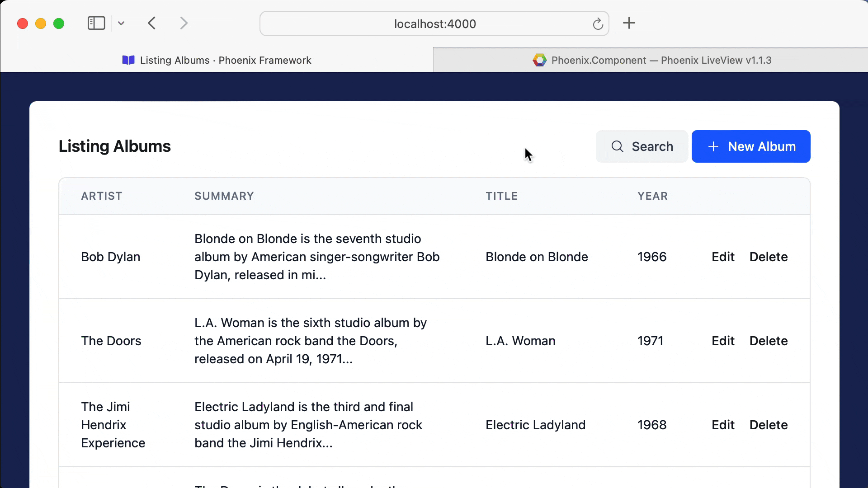This screenshot has width=868, height=488.
Task: Click the New Album button
Action: [751, 146]
